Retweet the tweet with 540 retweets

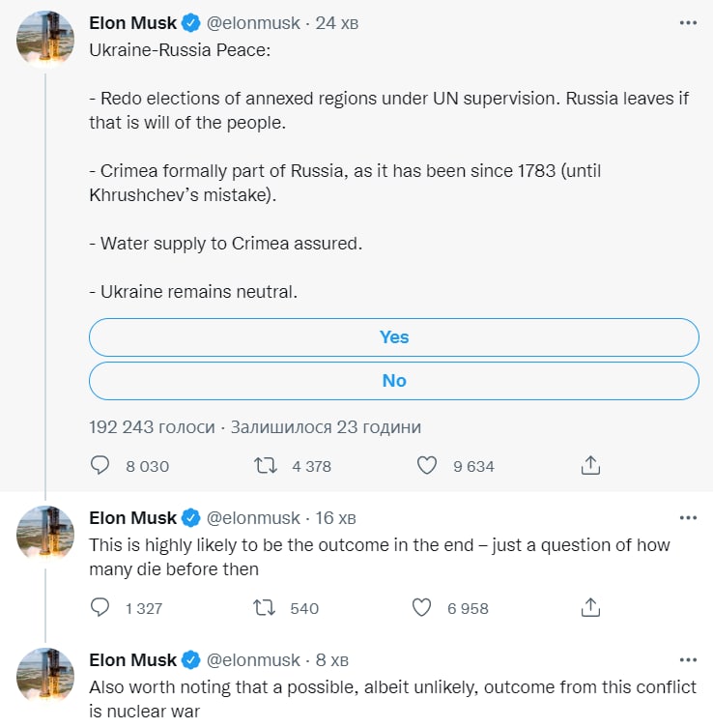(x=265, y=607)
